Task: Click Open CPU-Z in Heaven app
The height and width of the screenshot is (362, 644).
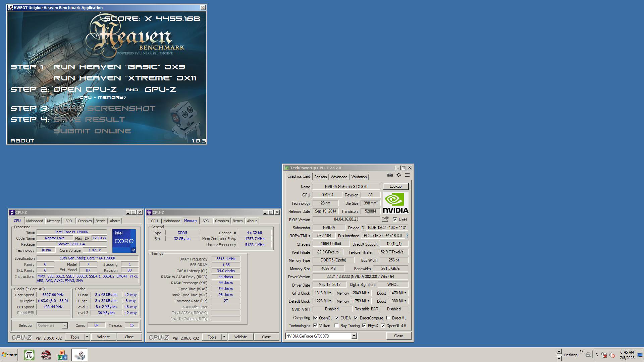Action: coord(85,89)
